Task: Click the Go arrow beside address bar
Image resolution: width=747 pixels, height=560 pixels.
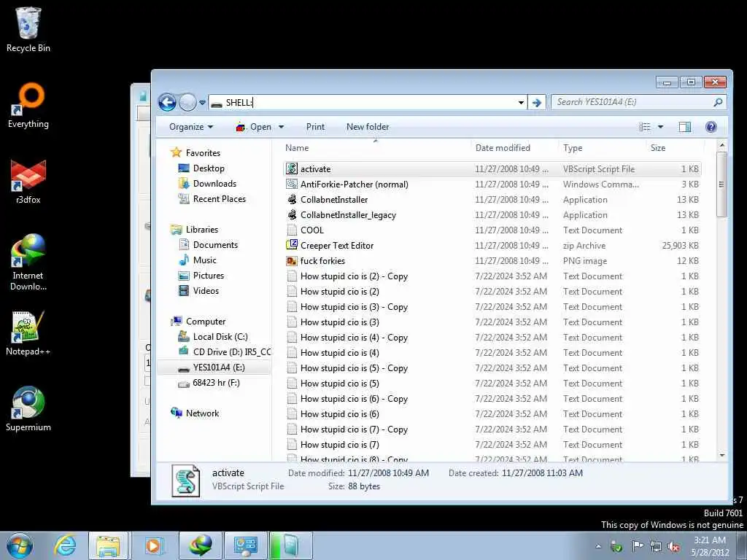Action: [537, 102]
